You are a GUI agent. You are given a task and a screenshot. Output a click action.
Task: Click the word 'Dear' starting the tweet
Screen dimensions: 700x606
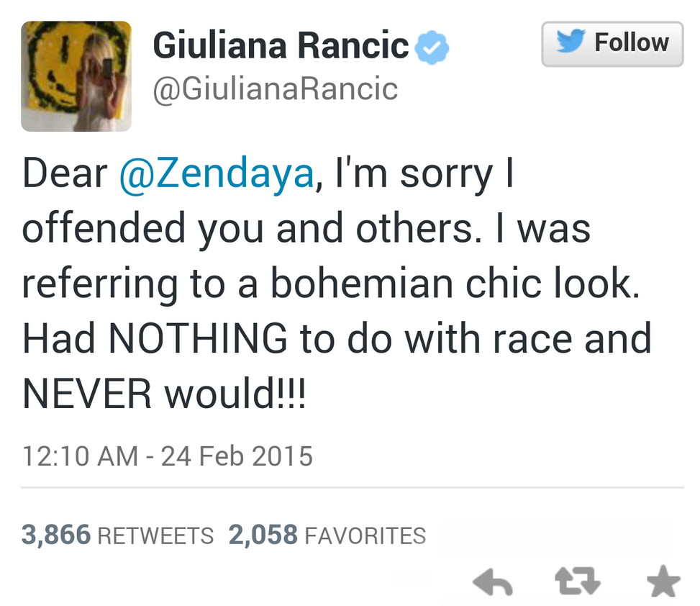tap(65, 175)
